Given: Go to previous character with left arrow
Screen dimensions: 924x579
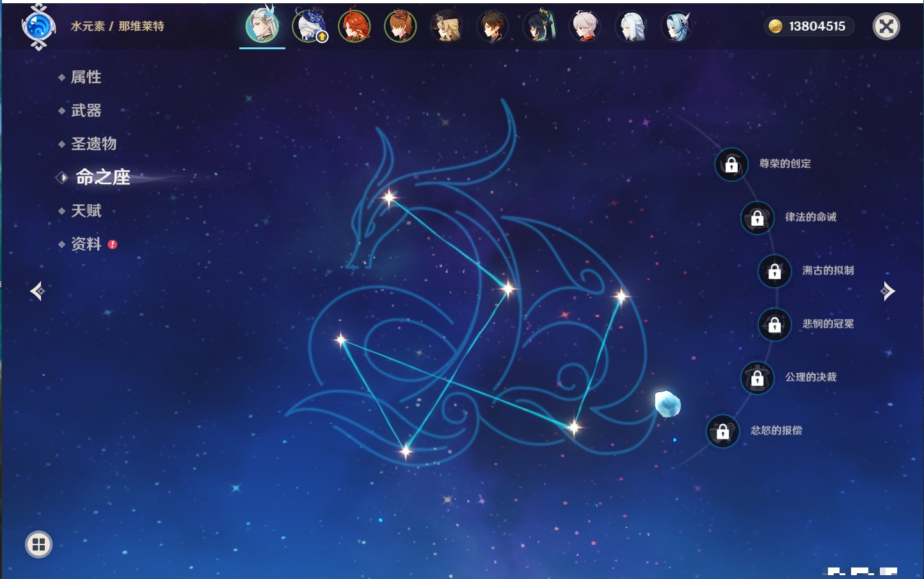Looking at the screenshot, I should tap(37, 291).
